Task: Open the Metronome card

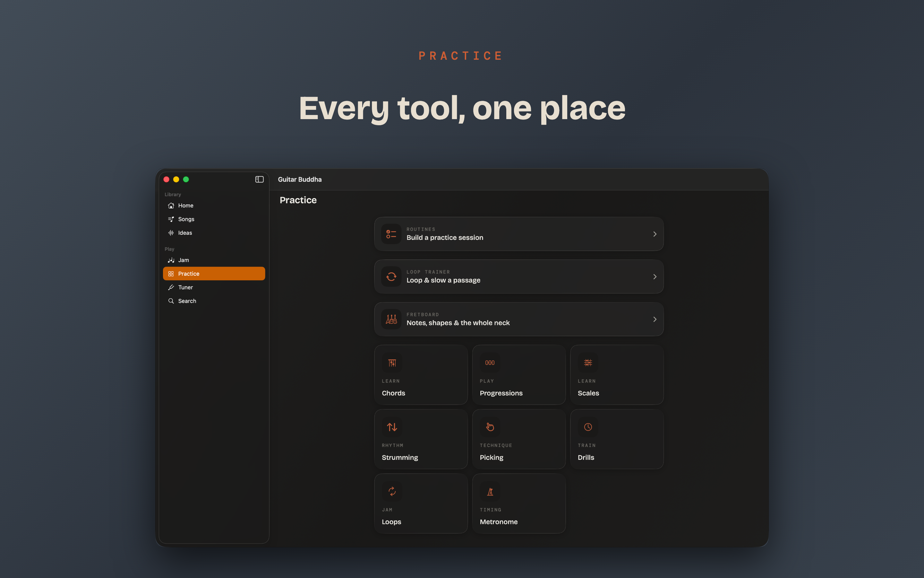Action: 519,504
